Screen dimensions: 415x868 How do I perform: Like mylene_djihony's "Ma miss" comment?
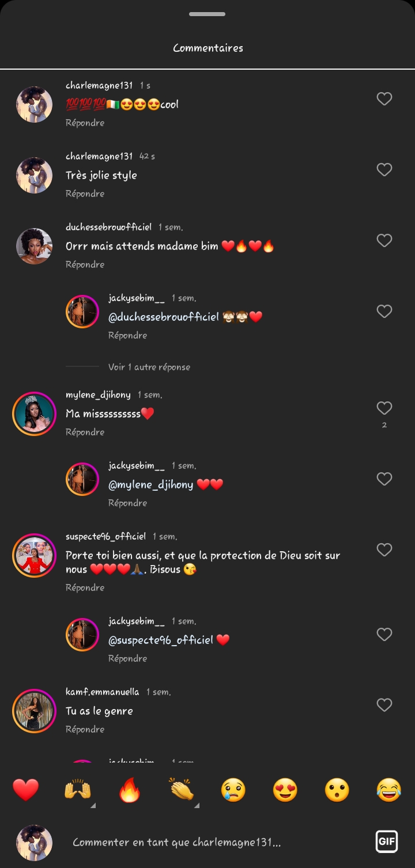384,408
